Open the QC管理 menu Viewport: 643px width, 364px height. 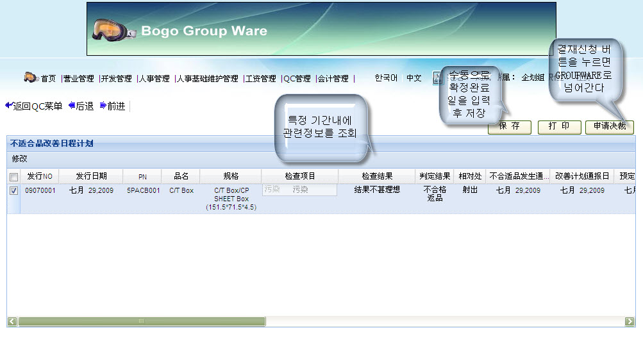pyautogui.click(x=297, y=78)
